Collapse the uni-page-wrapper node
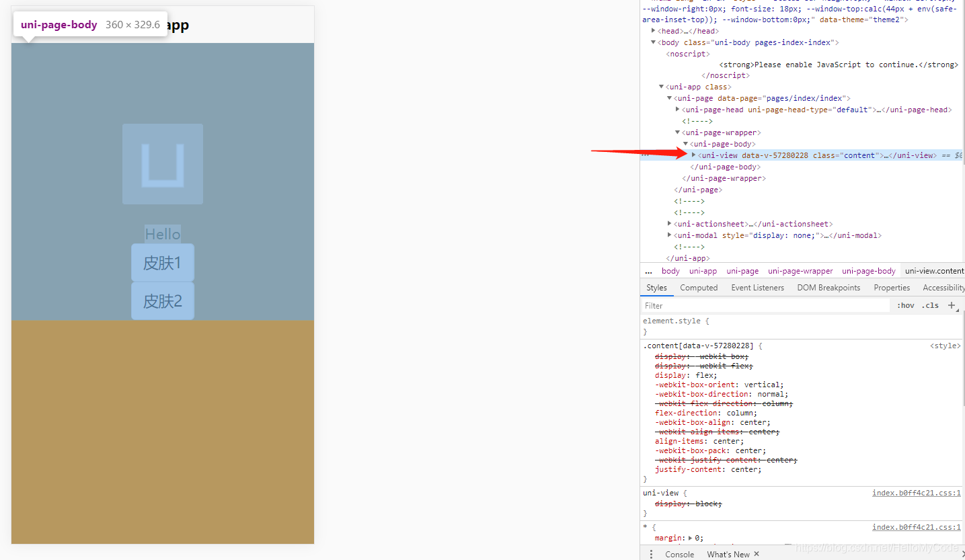 pyautogui.click(x=677, y=132)
